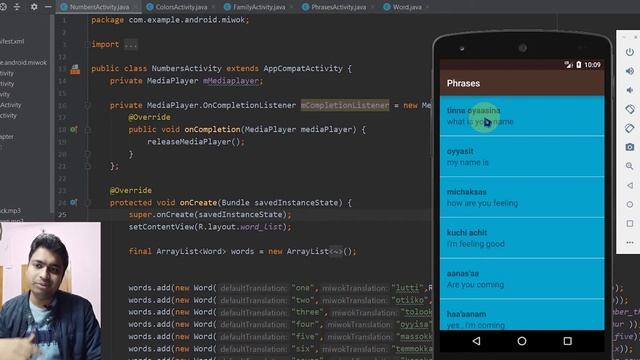This screenshot has height=360, width=640.
Task: Tap the 'tinna oyaasina' phrase item
Action: click(522, 116)
